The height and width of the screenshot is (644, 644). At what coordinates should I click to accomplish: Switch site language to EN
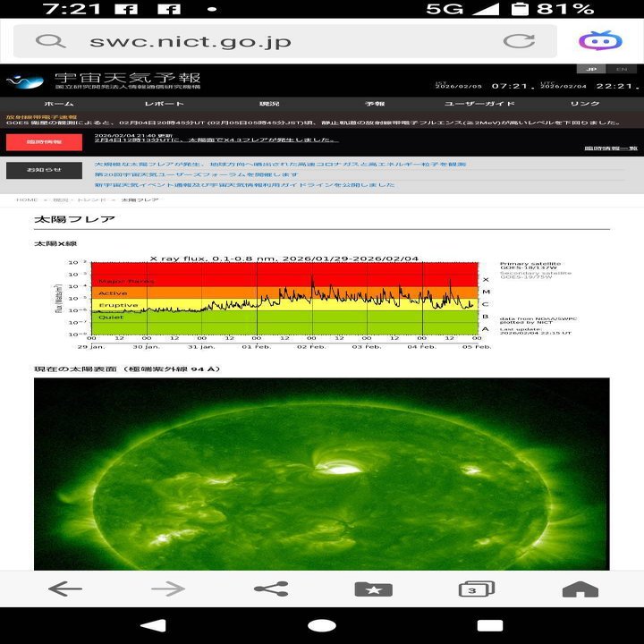click(622, 69)
